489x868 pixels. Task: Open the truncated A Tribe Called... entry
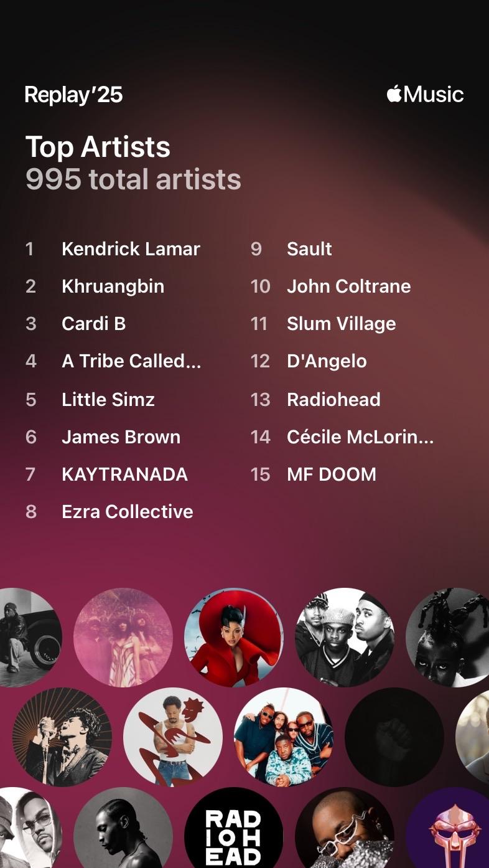coord(131,361)
